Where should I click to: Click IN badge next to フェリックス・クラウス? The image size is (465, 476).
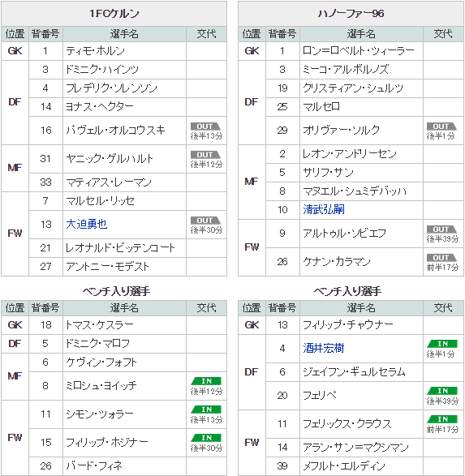442,419
